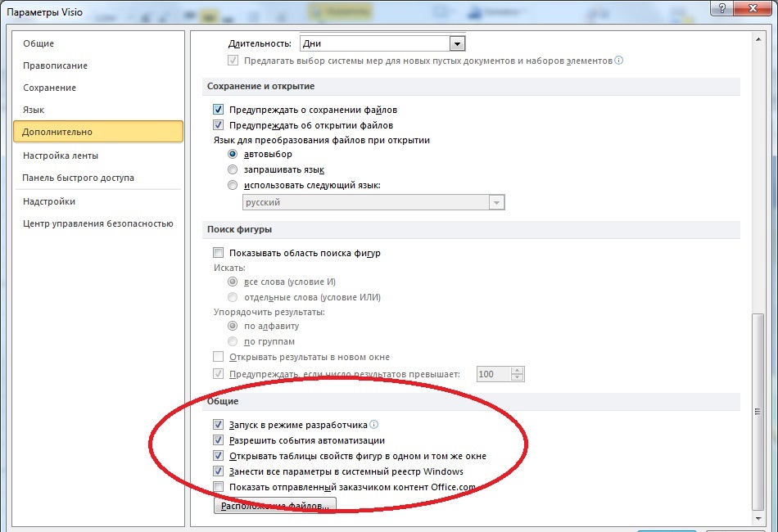
Task: Select the запрашивать язык radio option
Action: click(x=233, y=169)
